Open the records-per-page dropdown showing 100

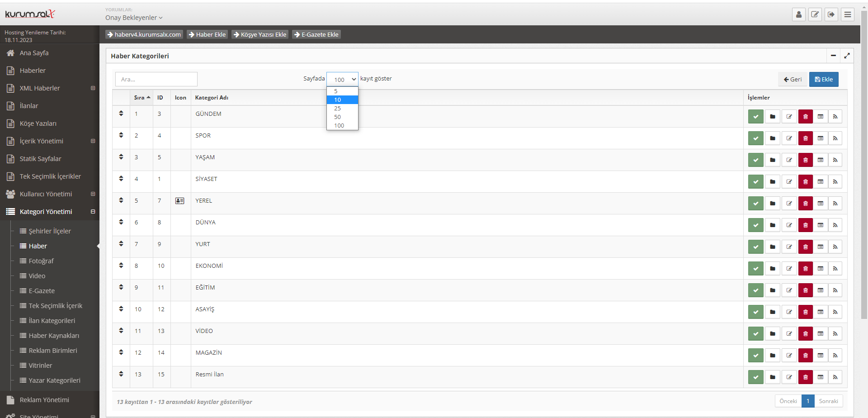point(342,79)
